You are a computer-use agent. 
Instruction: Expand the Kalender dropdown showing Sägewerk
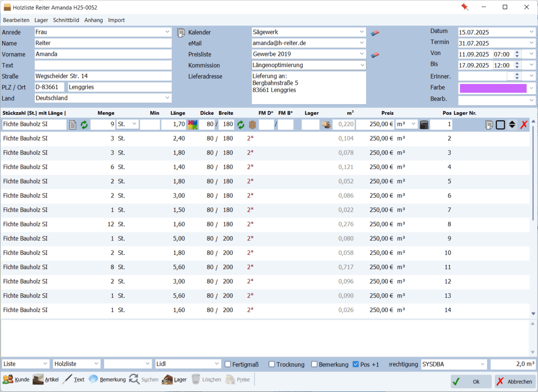(362, 32)
